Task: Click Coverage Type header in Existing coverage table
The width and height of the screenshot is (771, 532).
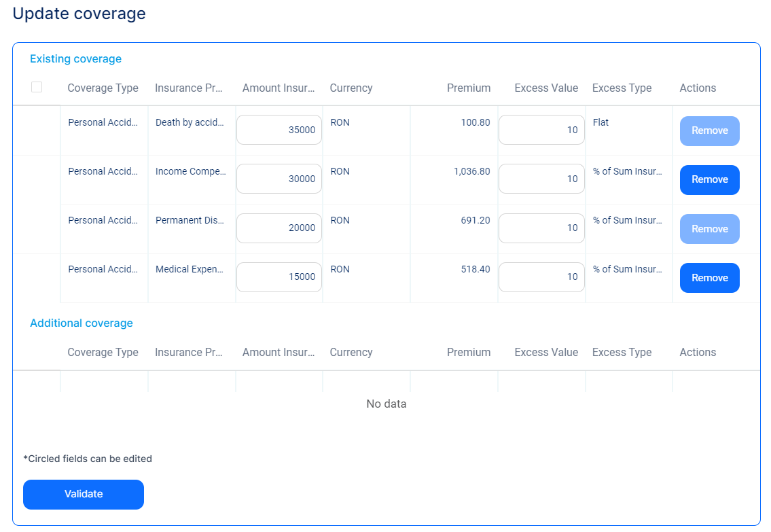Action: coord(103,88)
